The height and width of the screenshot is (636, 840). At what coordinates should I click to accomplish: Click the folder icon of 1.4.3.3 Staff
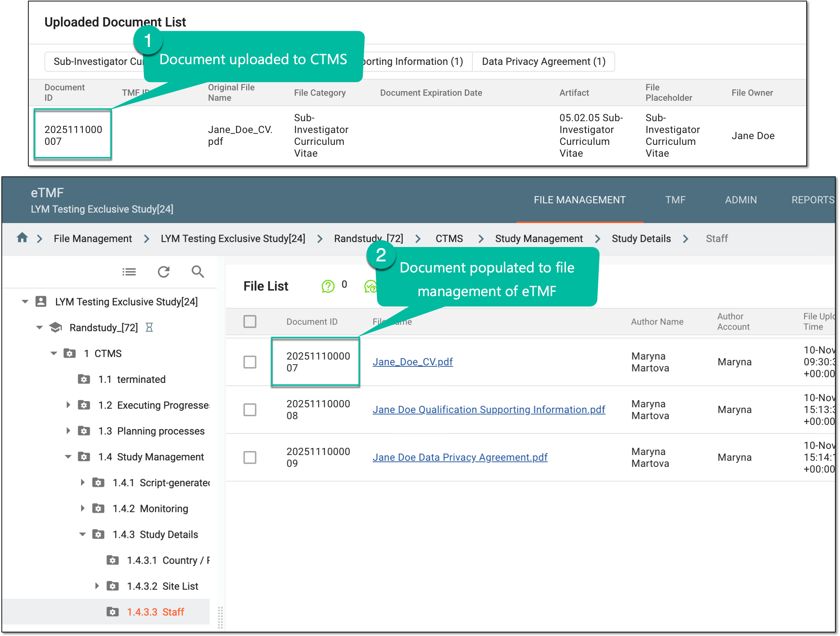click(113, 612)
